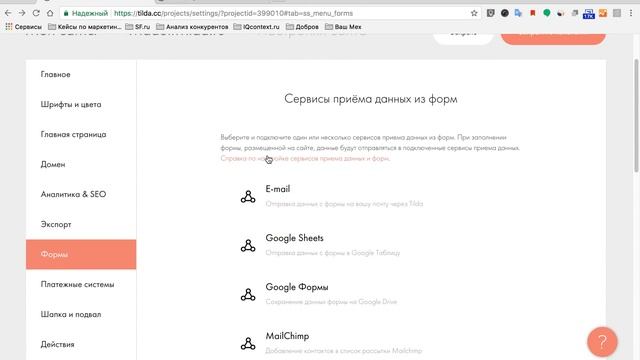
Task: Click the first shield extension icon
Action: tap(491, 13)
